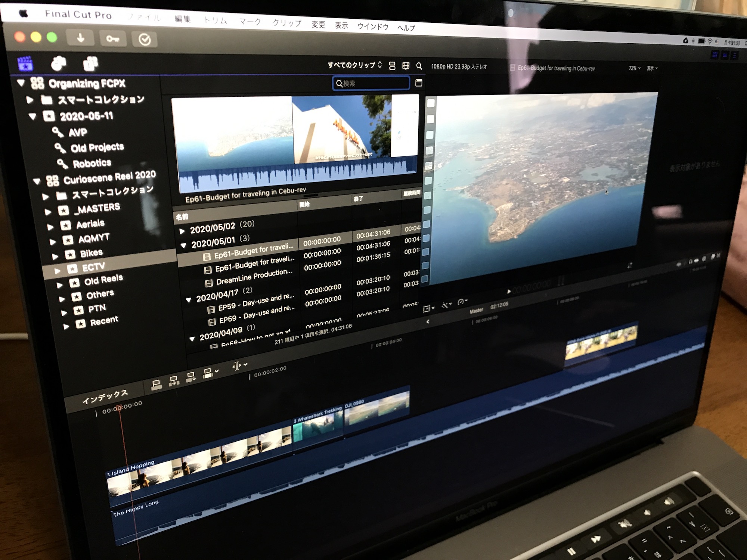
Task: Open the クリップ menu
Action: coord(287,23)
